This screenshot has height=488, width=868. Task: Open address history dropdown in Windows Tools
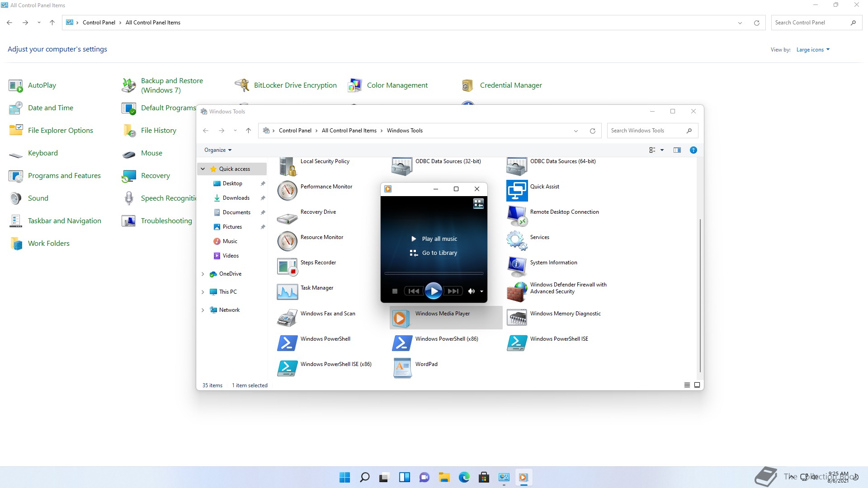(x=576, y=131)
